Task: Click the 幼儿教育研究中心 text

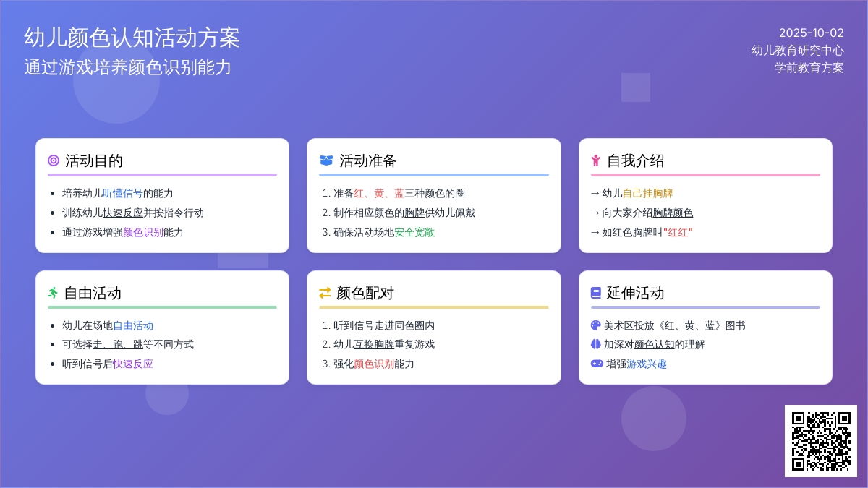Action: 797,50
